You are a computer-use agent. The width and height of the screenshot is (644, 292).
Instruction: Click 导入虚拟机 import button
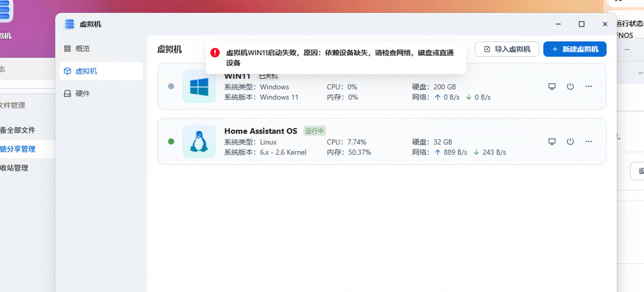click(x=507, y=49)
